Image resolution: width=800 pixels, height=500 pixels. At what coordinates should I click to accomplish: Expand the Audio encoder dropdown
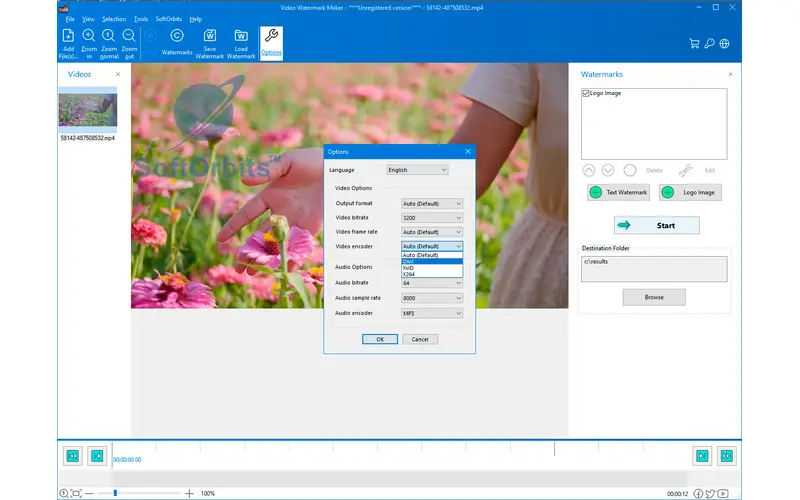tap(432, 313)
